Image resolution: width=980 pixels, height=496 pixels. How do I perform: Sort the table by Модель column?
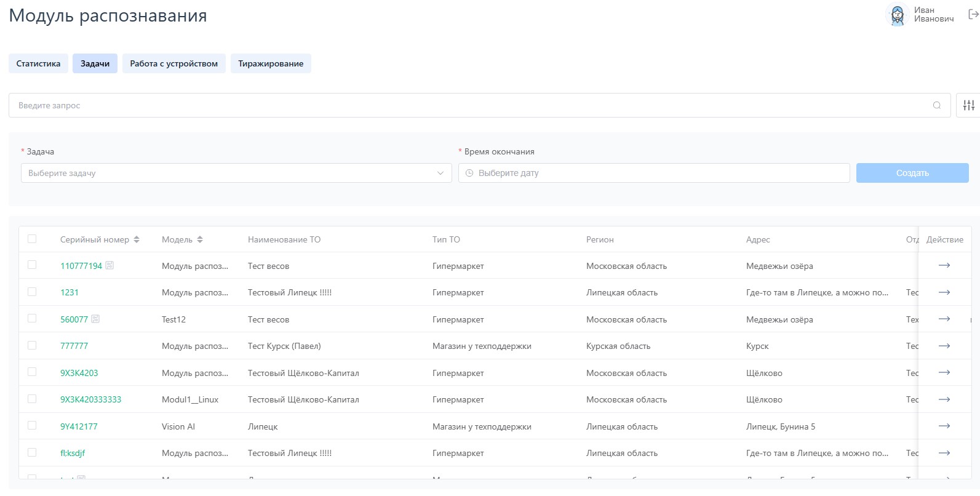point(200,239)
